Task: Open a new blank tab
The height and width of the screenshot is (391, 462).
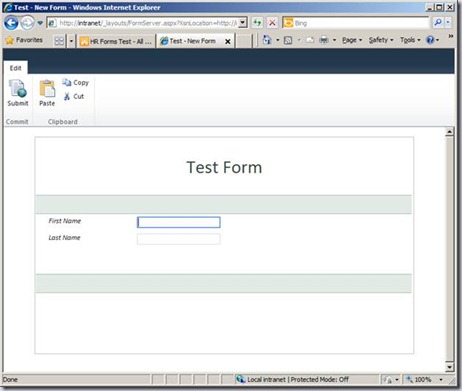Action: pyautogui.click(x=244, y=41)
